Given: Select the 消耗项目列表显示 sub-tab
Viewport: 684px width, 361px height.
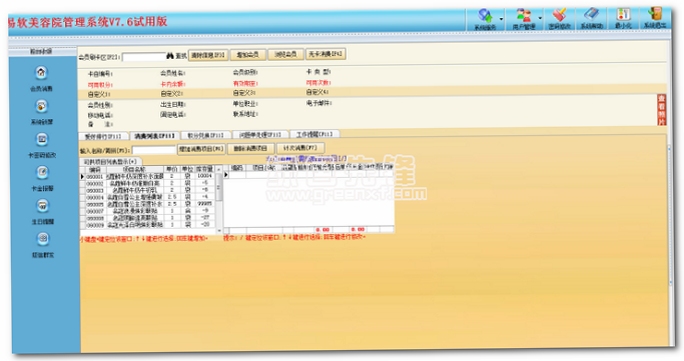Looking at the screenshot, I should [110, 162].
